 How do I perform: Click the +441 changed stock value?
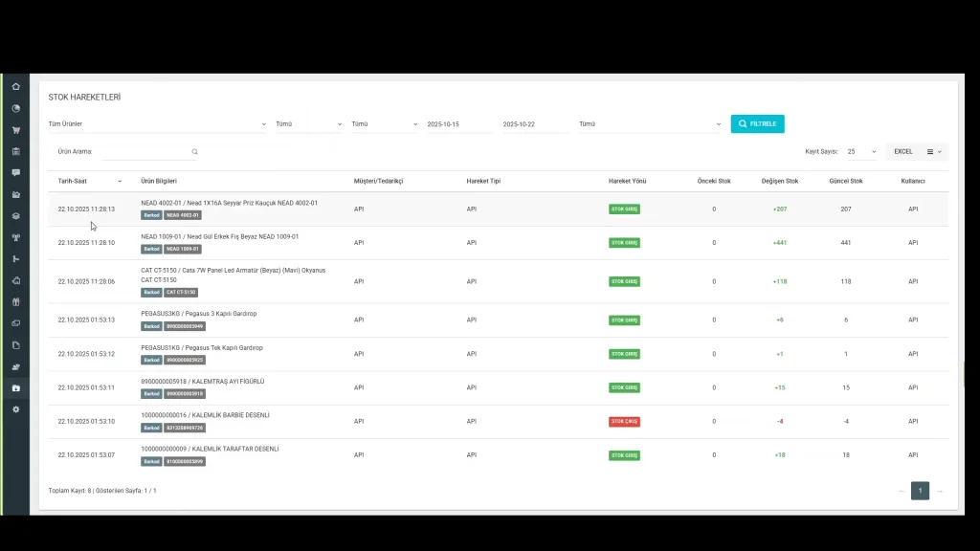click(x=779, y=243)
